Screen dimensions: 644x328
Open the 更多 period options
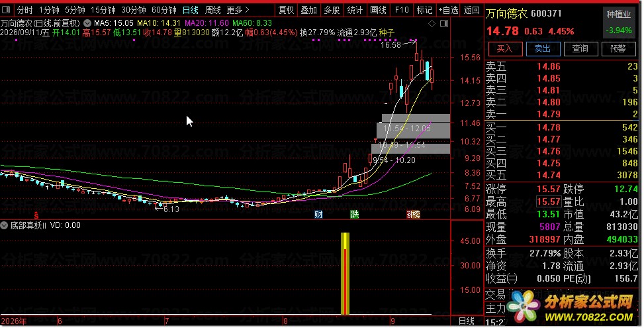(238, 10)
